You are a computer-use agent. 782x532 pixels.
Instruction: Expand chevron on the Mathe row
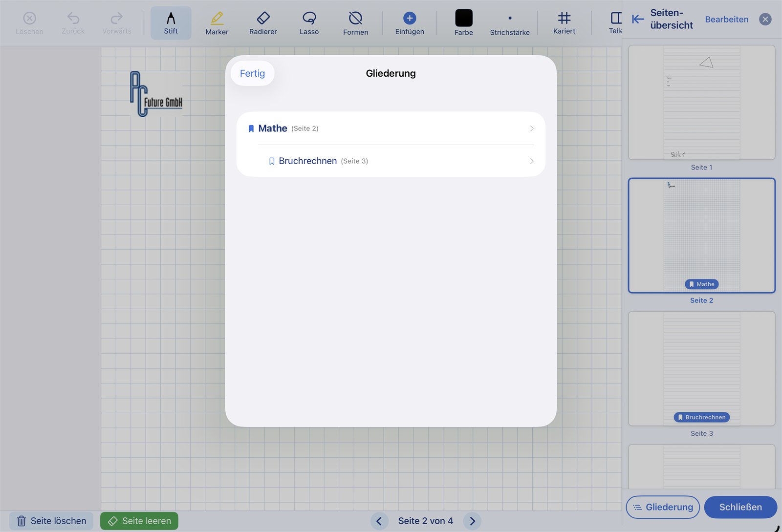532,128
